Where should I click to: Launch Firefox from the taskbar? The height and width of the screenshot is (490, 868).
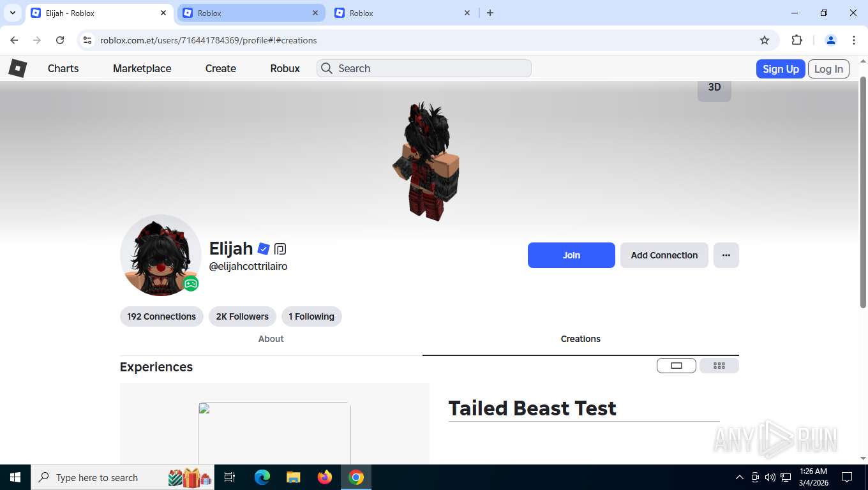(325, 477)
